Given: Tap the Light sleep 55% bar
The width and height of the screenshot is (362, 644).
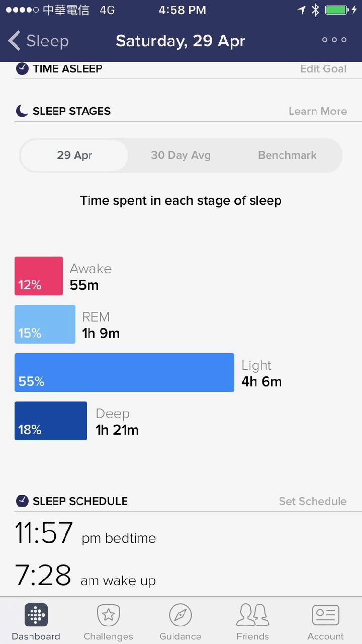Looking at the screenshot, I should (x=124, y=372).
